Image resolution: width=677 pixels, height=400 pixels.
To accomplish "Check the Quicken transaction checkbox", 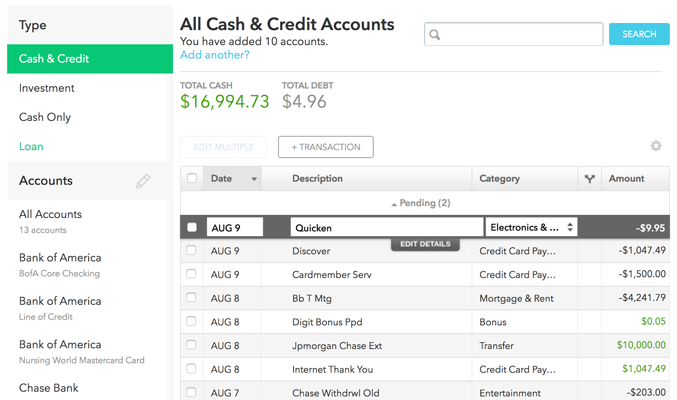I will pos(191,227).
